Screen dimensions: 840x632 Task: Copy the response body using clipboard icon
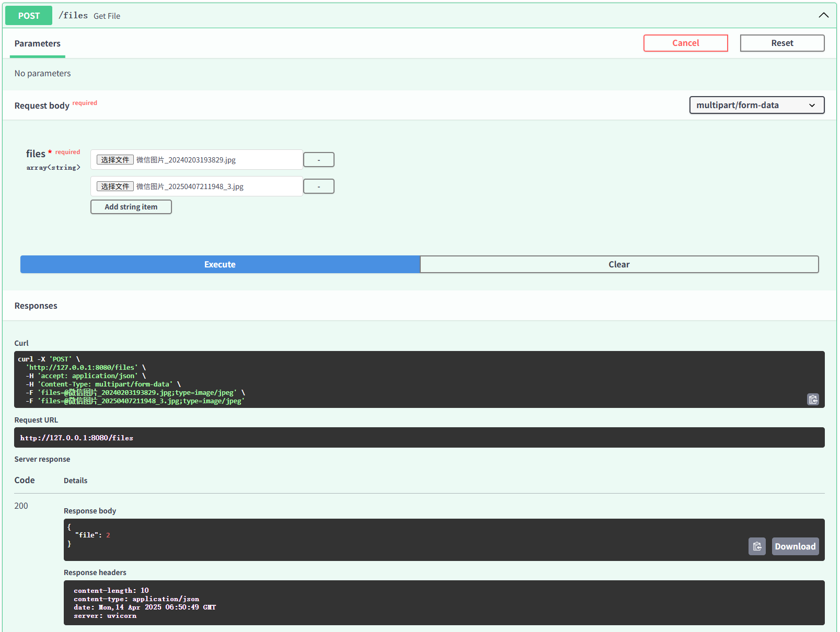tap(757, 546)
